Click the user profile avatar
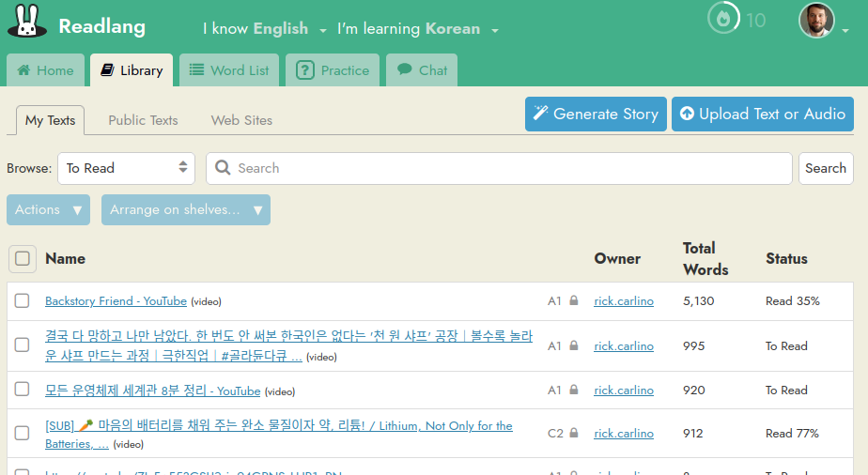Screen dimensions: 868x475 [x=815, y=21]
